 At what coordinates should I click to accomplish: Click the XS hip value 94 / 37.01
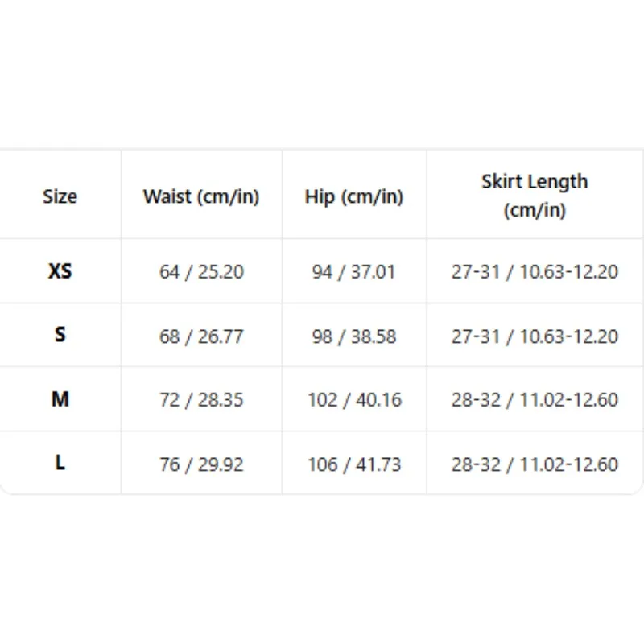click(x=354, y=271)
